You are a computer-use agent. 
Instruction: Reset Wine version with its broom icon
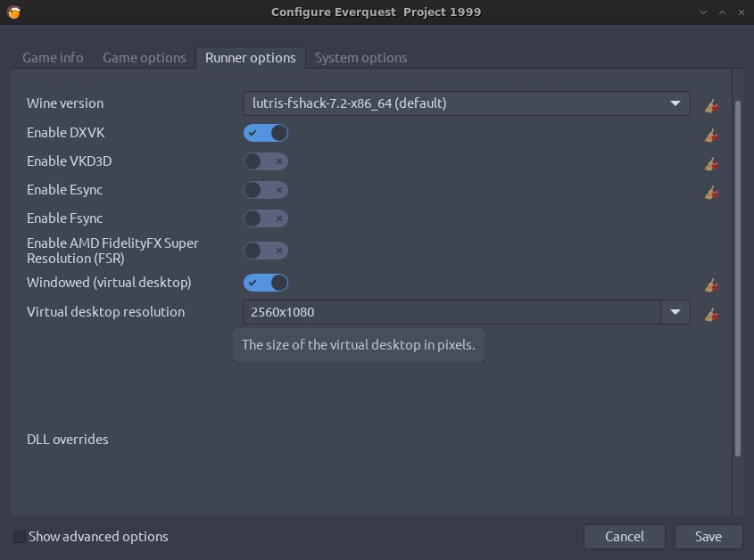(711, 106)
